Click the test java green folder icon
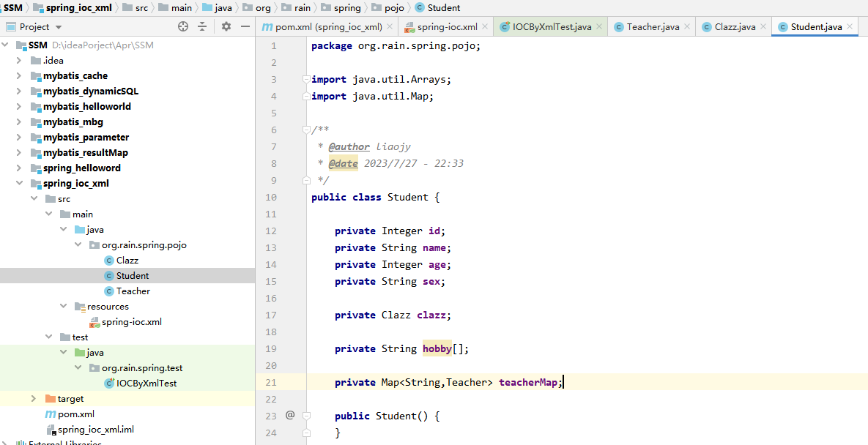Image resolution: width=868 pixels, height=445 pixels. (x=80, y=352)
